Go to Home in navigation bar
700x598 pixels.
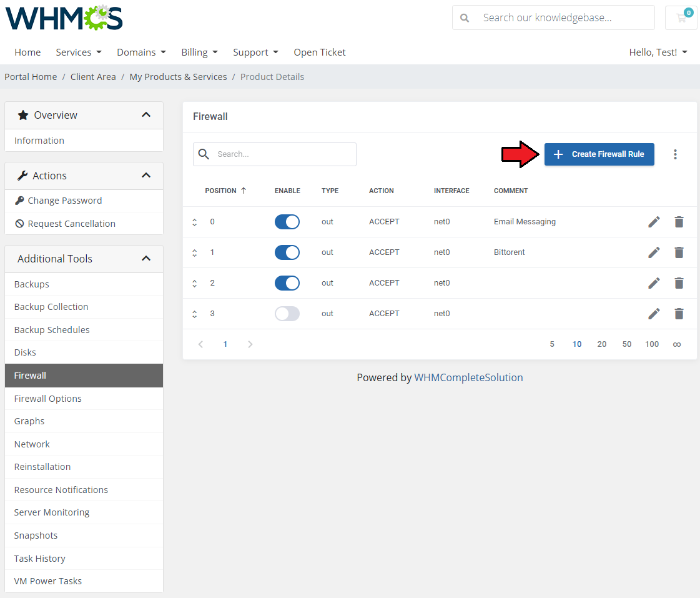coord(27,52)
